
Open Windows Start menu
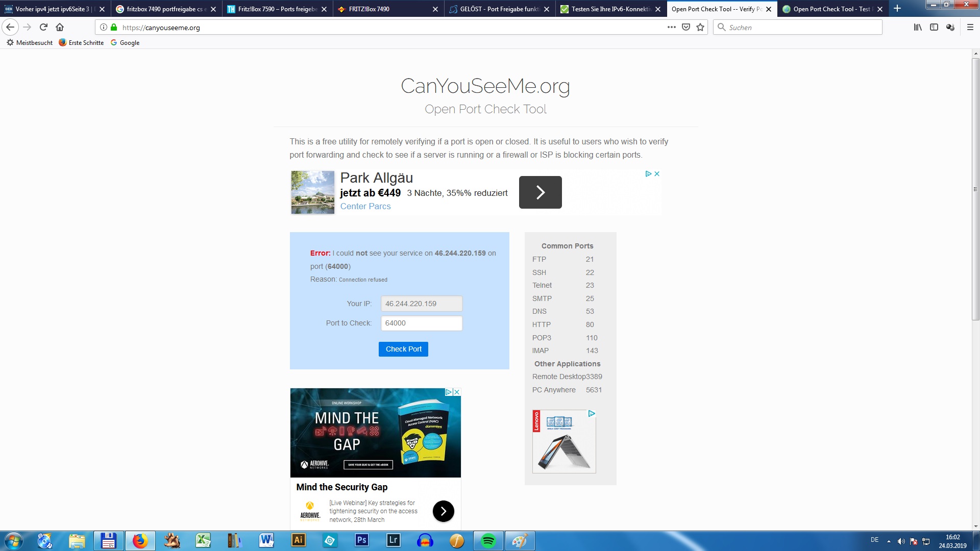[x=14, y=541]
